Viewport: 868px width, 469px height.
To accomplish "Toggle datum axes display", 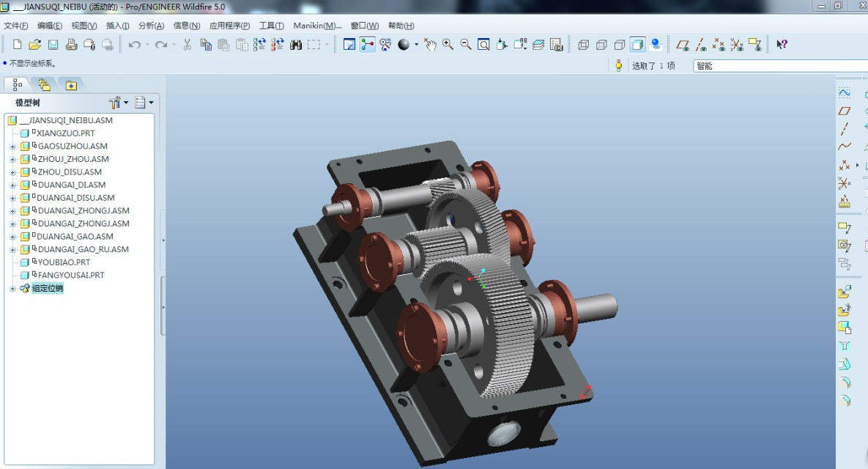I will click(x=701, y=45).
